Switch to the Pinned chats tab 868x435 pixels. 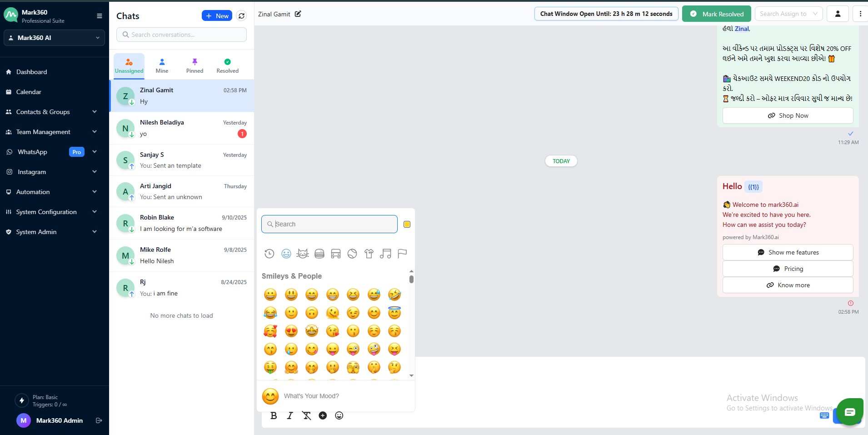[x=195, y=65]
